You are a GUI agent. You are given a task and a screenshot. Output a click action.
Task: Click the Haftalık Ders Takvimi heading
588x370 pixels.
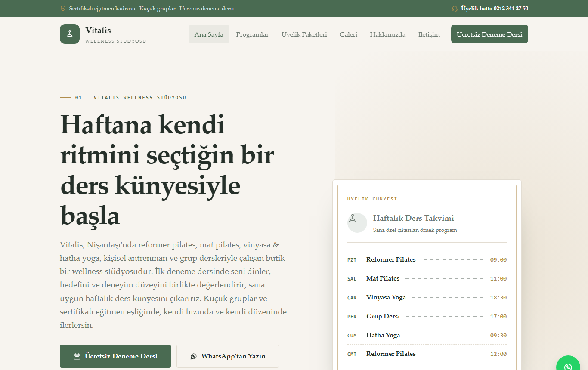414,218
